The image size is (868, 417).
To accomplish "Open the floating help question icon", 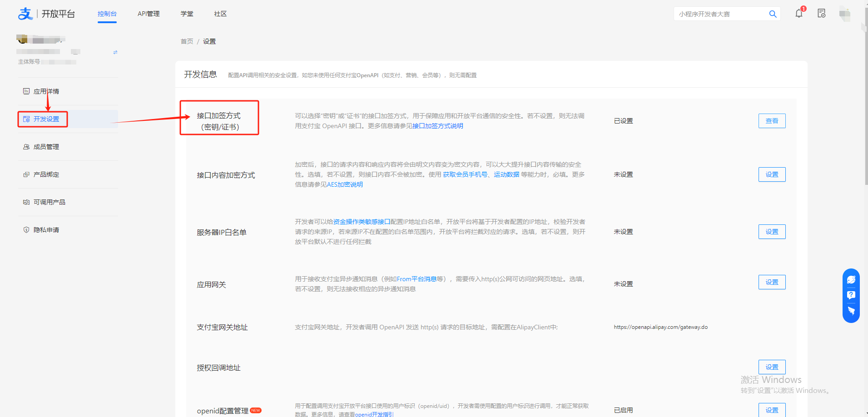I will click(851, 295).
